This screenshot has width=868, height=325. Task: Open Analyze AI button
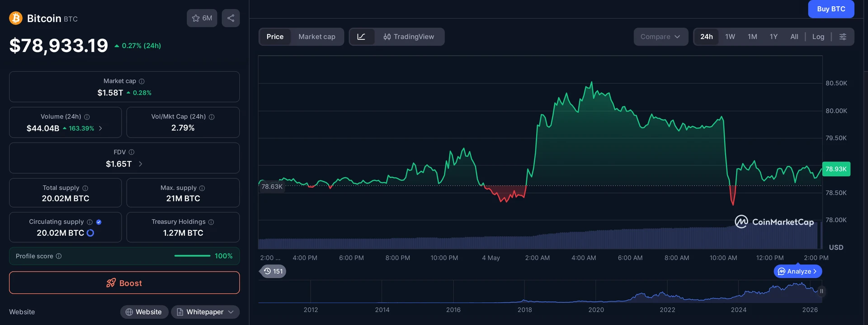point(797,271)
